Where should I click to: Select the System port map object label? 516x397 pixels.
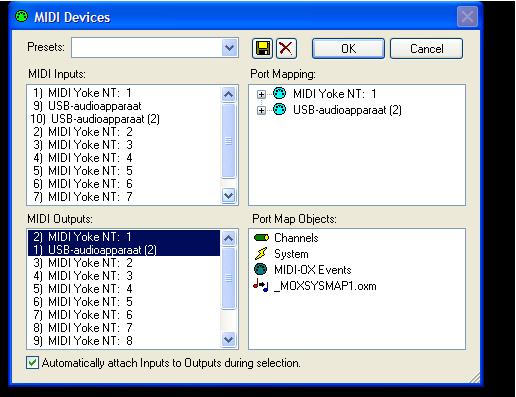pyautogui.click(x=291, y=254)
